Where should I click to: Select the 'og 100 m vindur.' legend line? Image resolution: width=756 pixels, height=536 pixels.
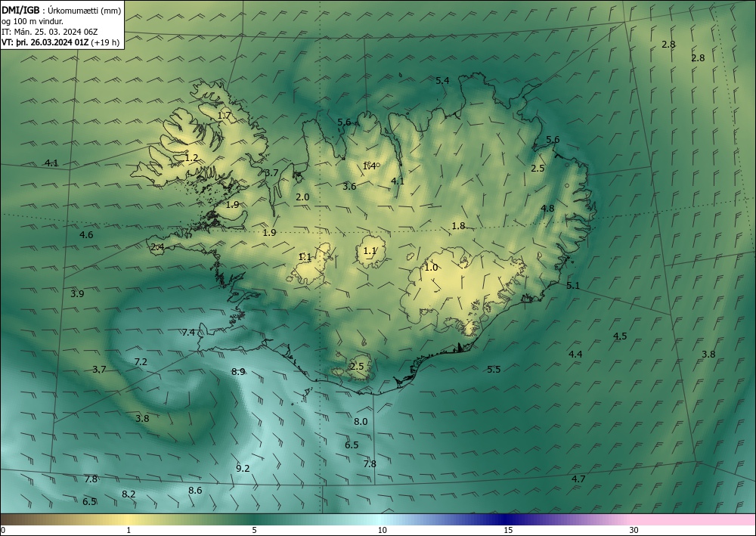click(x=33, y=21)
